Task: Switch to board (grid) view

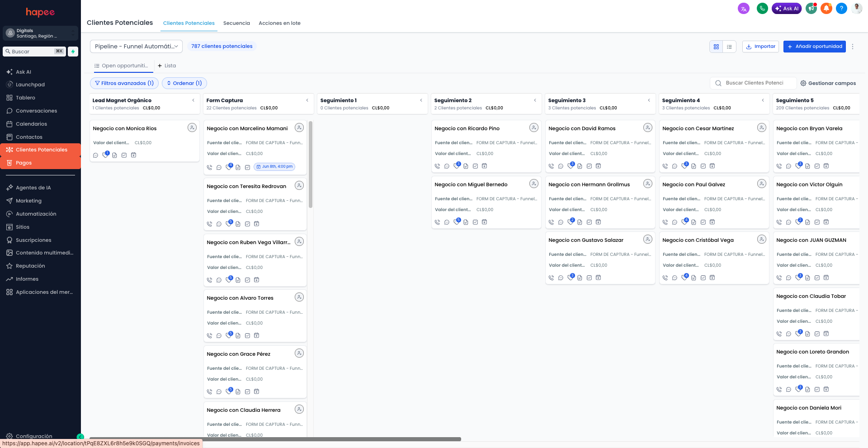Action: point(716,47)
